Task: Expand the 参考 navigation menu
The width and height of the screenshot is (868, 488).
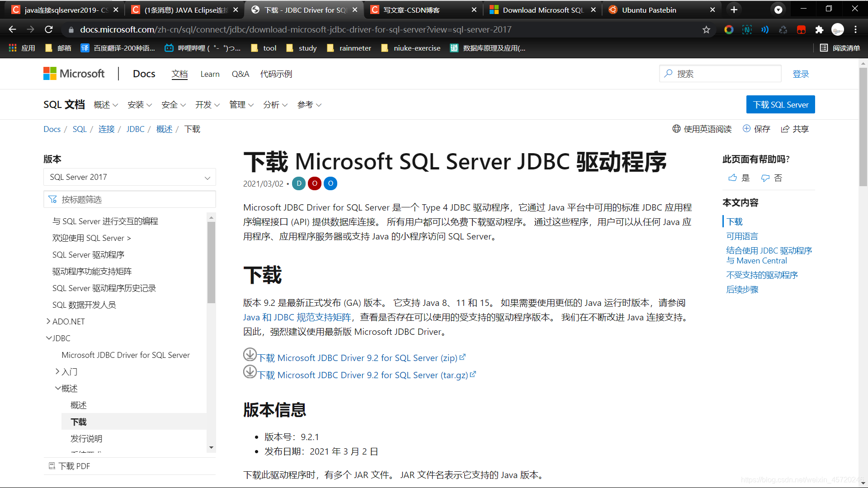Action: [309, 105]
